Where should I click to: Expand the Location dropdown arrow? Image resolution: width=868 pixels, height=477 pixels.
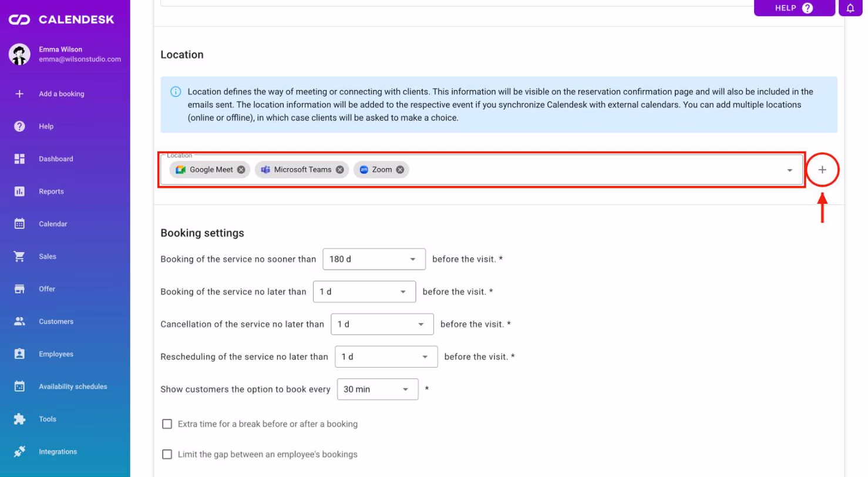point(790,170)
